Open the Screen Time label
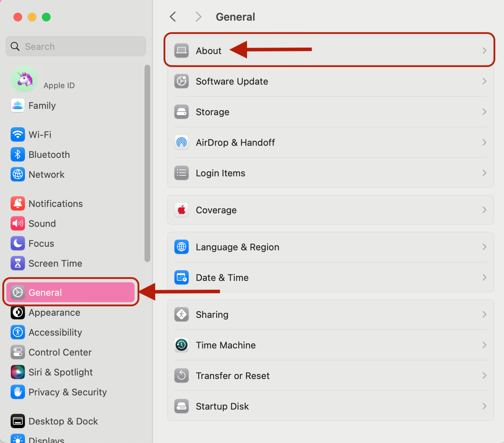 tap(56, 263)
